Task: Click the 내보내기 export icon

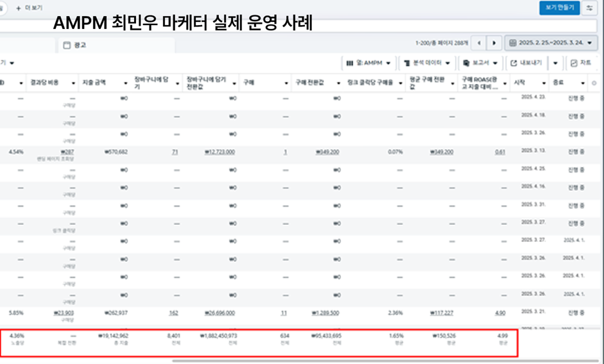Action: (x=513, y=63)
